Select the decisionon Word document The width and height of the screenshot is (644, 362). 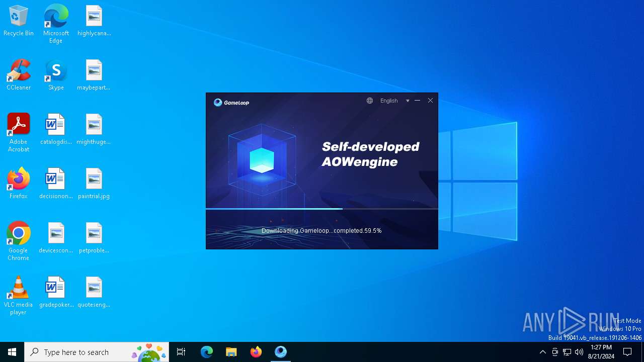coord(56,184)
